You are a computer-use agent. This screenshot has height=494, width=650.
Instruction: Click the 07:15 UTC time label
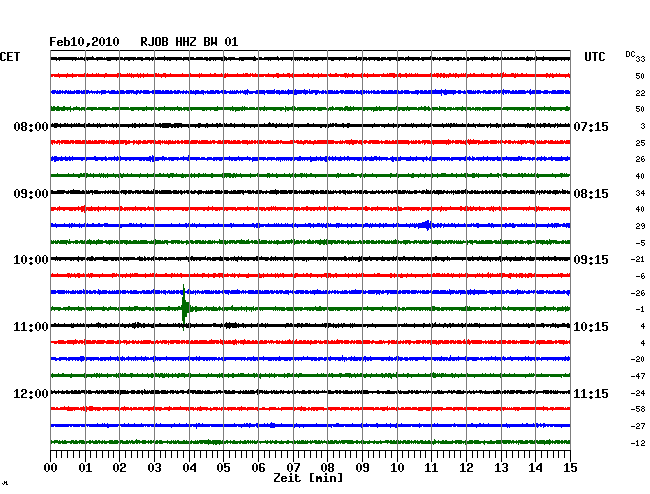[591, 126]
